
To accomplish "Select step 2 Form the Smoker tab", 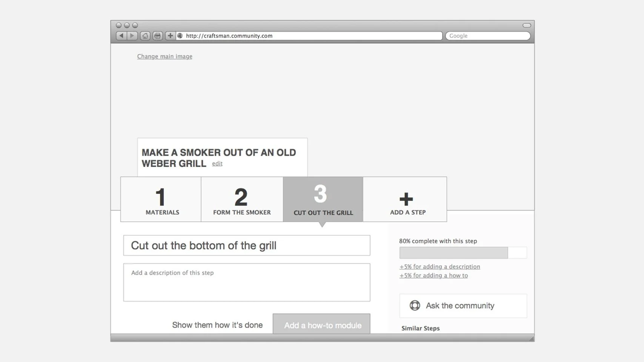I will pyautogui.click(x=242, y=199).
